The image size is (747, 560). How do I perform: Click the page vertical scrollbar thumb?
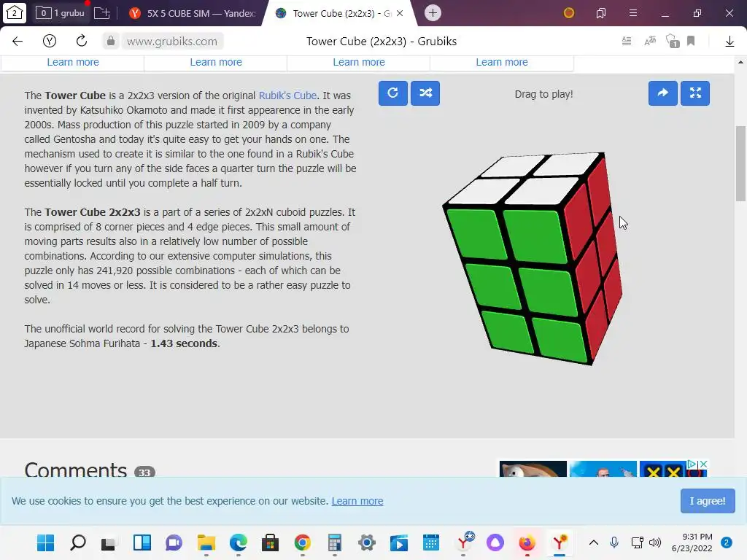pos(740,163)
